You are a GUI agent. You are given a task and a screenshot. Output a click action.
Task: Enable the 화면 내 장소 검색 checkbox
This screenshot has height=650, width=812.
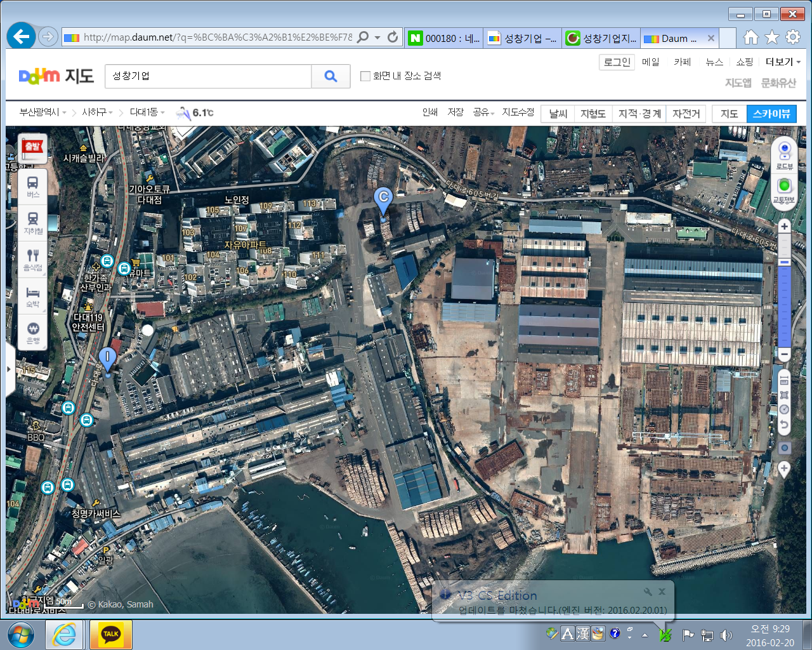tap(365, 76)
